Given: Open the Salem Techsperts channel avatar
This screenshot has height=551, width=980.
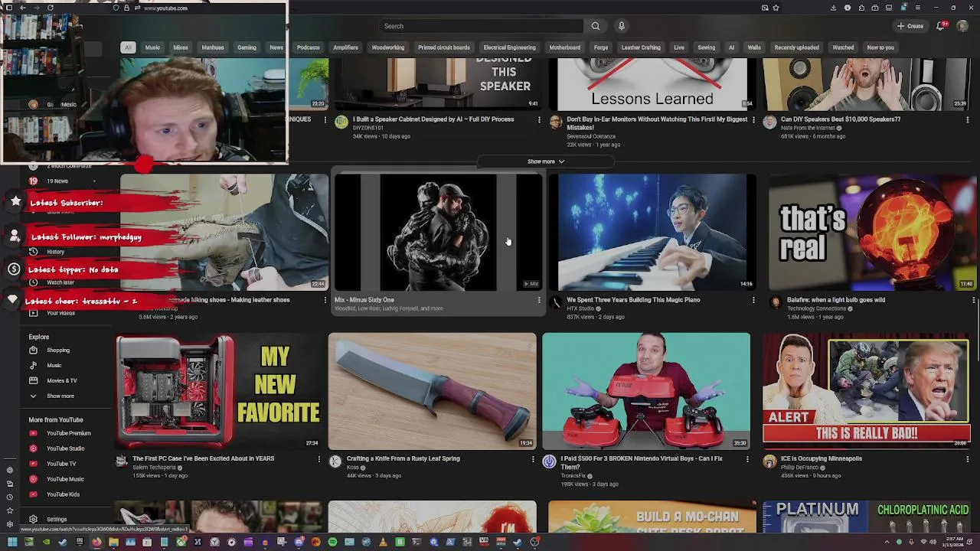Looking at the screenshot, I should pyautogui.click(x=121, y=461).
